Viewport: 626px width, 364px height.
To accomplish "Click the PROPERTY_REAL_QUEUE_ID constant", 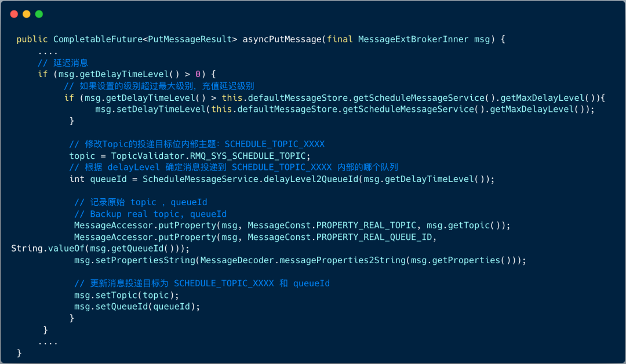I will pos(374,237).
